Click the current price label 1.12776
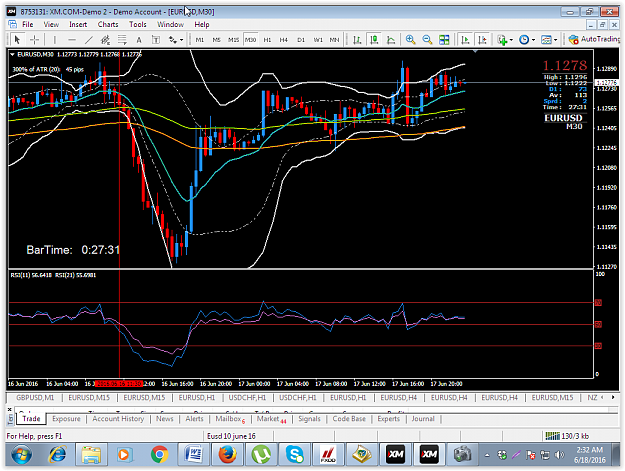Viewport: 625px width, 471px height. point(606,82)
